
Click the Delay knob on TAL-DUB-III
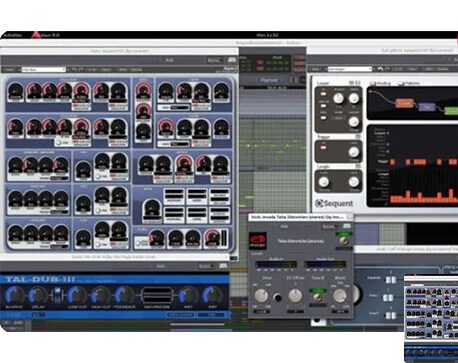(x=38, y=295)
